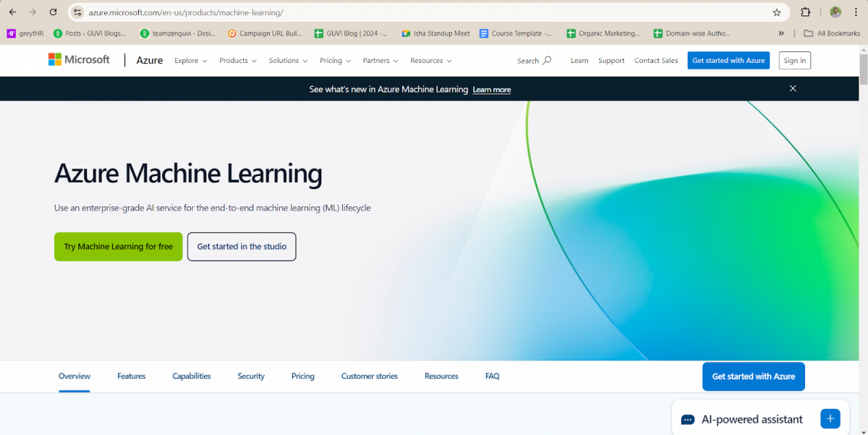Switch to the FAQ tab
This screenshot has height=435, width=868.
(x=493, y=376)
